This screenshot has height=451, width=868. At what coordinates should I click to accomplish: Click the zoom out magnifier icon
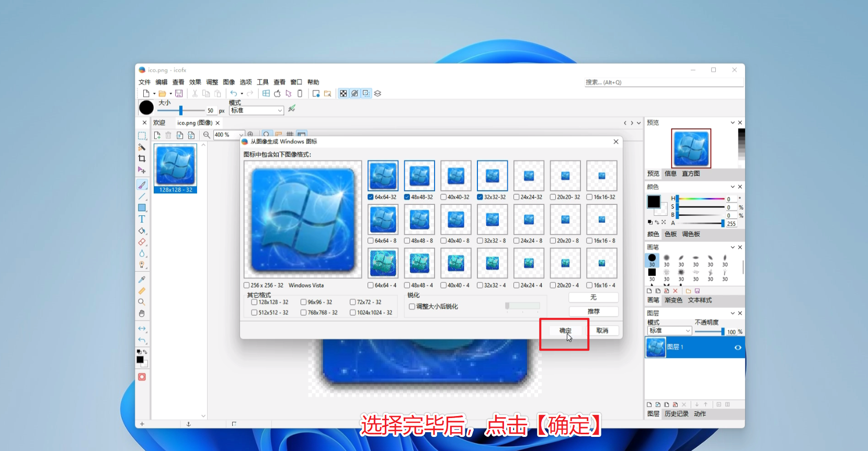coord(207,135)
